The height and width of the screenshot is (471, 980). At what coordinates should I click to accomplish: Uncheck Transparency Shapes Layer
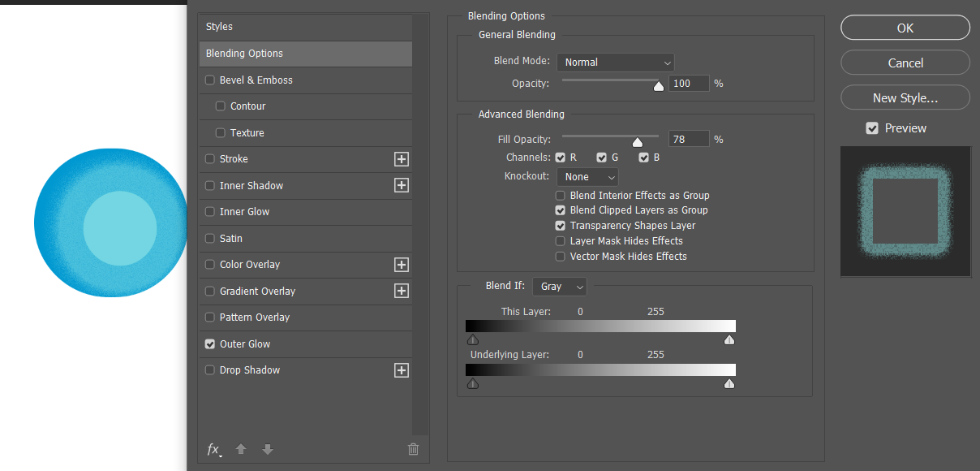(561, 226)
